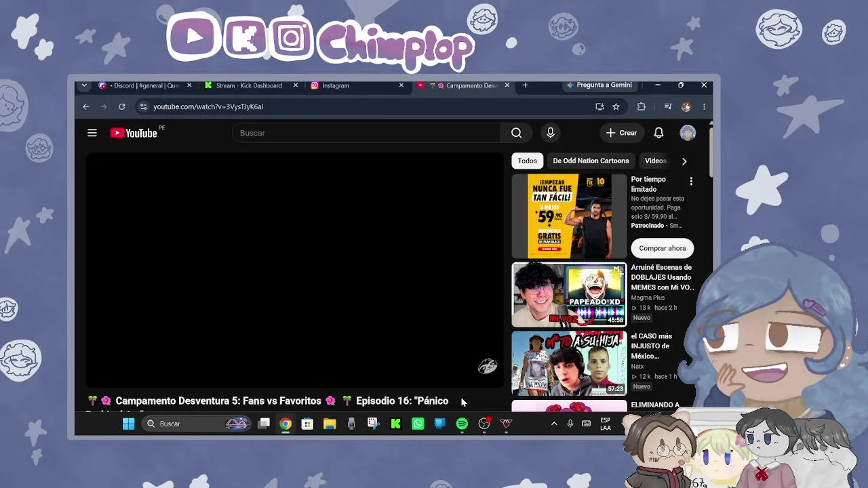The height and width of the screenshot is (488, 868).
Task: Close the Kick Dashboard tab
Action: tap(296, 85)
